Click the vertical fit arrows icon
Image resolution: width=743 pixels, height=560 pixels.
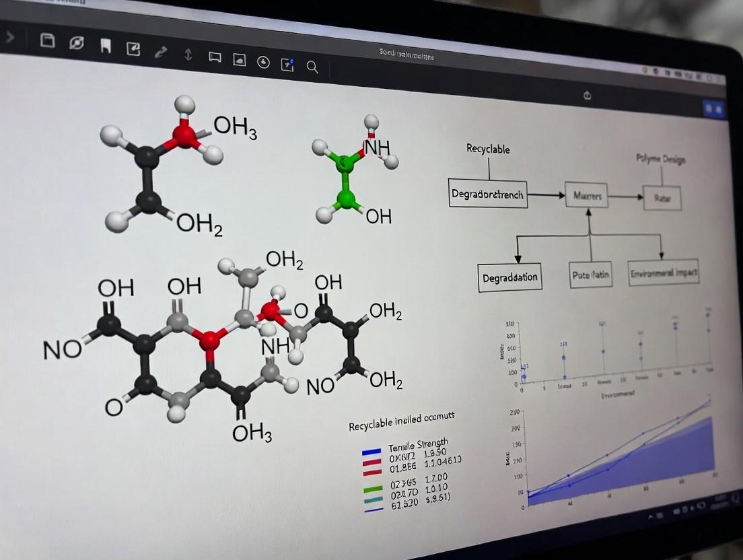click(187, 55)
